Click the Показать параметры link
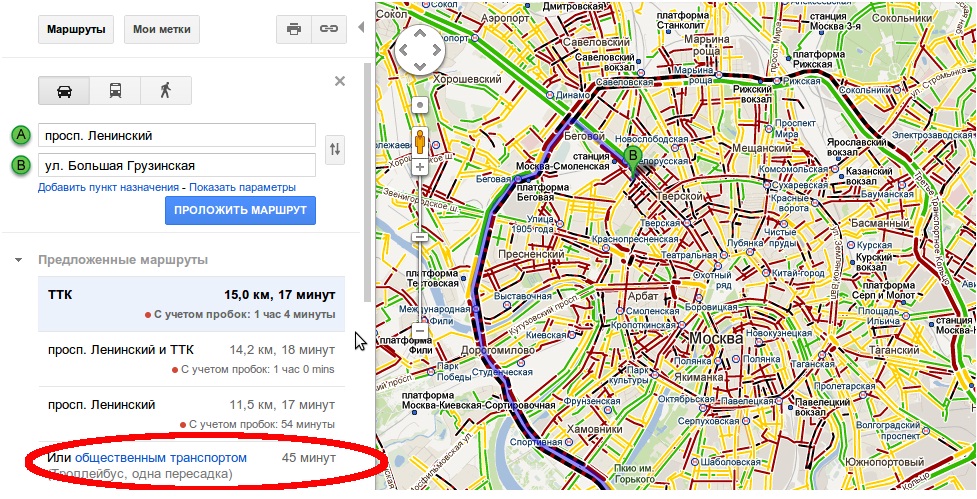Viewport: 977px width, 499px height. 242,188
